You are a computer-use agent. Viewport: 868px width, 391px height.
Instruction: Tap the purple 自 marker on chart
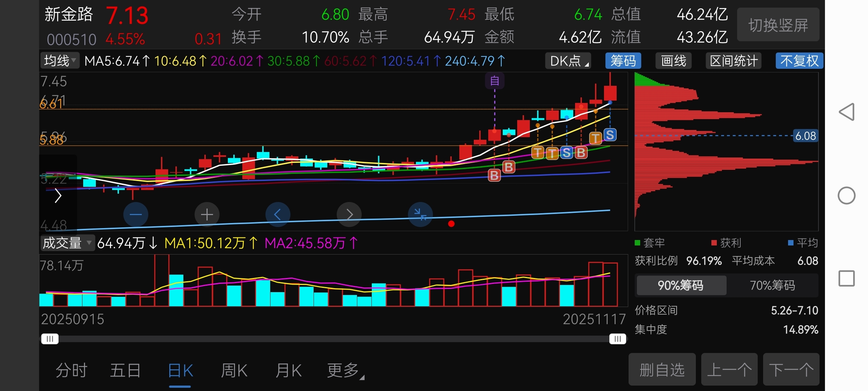494,81
